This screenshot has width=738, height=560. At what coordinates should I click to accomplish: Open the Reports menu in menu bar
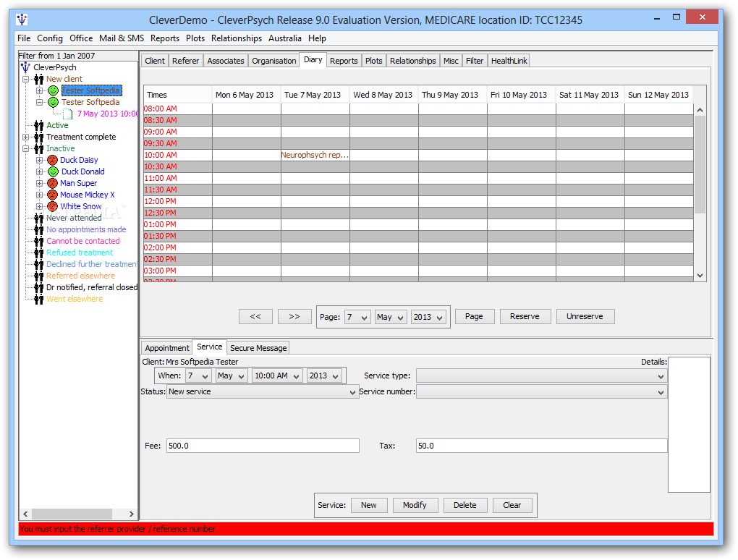click(x=165, y=38)
